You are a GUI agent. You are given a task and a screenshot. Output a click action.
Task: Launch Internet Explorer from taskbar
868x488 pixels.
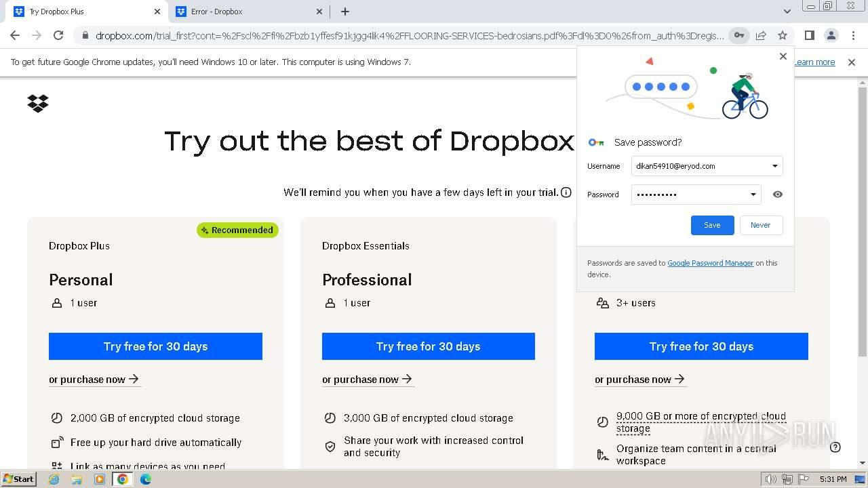pos(54,479)
